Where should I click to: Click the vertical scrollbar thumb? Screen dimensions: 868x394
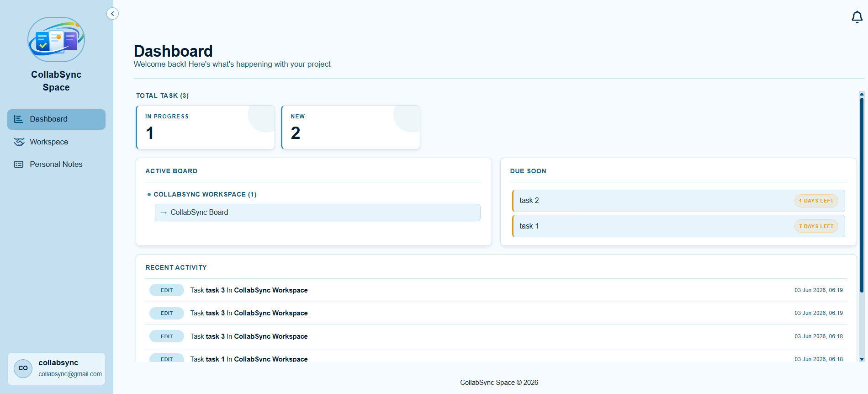click(862, 195)
